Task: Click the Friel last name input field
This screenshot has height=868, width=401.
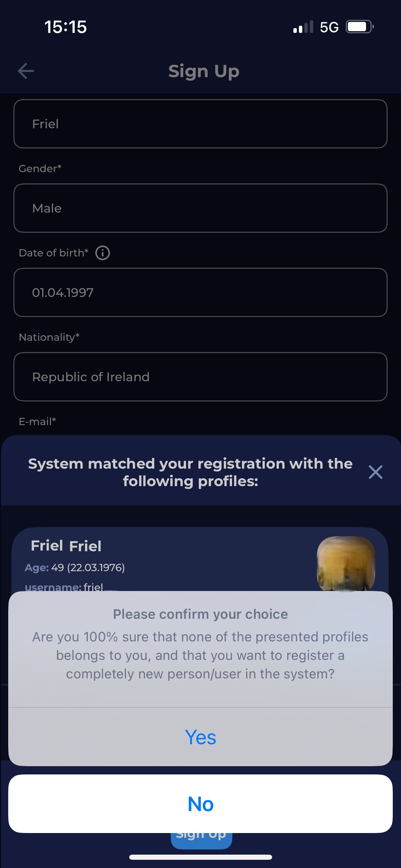Action: click(200, 124)
